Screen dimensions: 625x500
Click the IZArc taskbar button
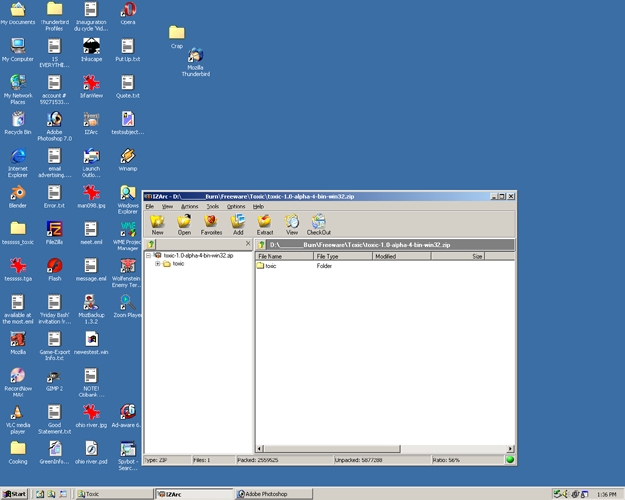point(194,494)
